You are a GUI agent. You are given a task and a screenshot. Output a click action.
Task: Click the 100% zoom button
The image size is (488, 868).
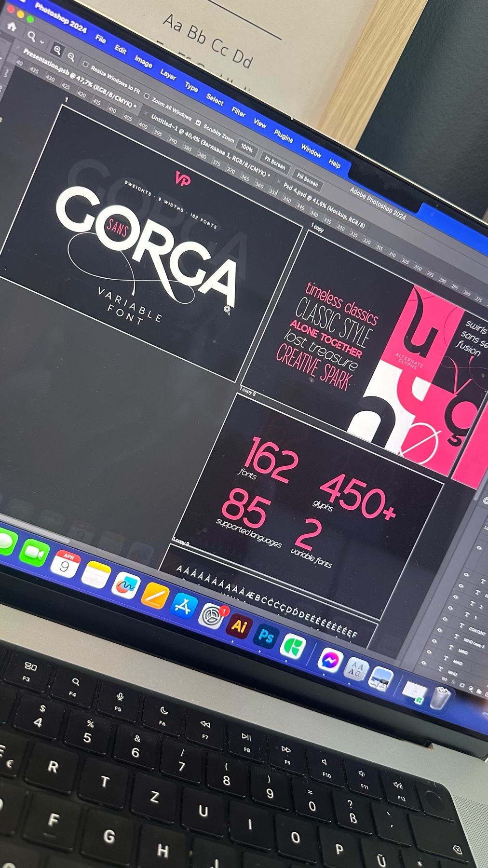pos(247,149)
